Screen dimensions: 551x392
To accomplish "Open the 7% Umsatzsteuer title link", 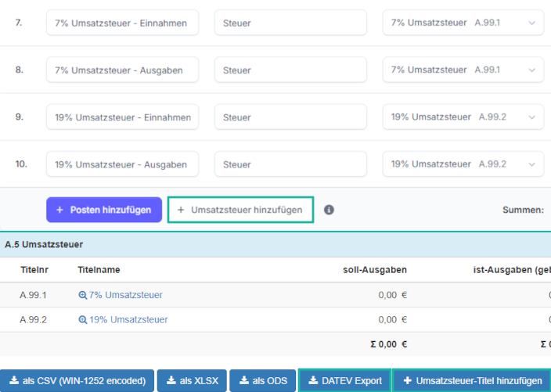I will click(x=126, y=295).
